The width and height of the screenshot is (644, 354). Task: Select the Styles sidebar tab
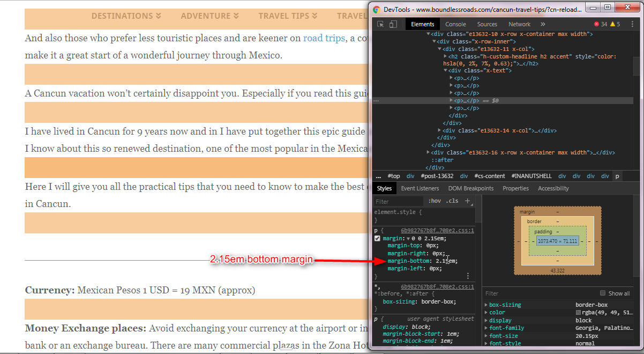point(384,188)
